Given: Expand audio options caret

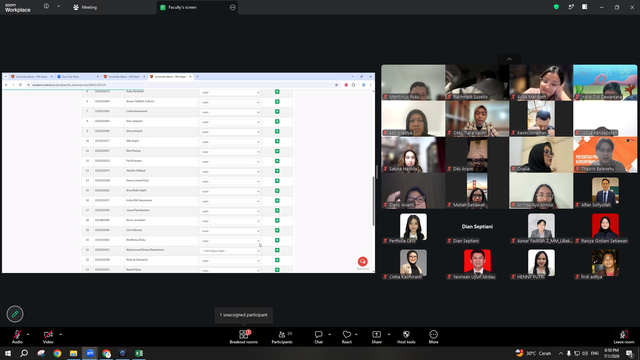Looking at the screenshot, I should [28, 334].
